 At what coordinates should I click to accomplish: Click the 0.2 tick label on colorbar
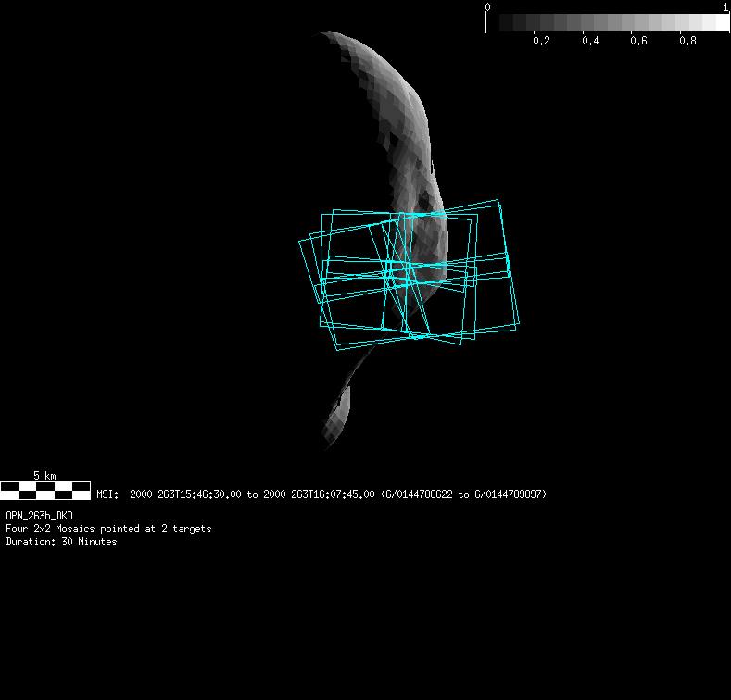coord(541,42)
